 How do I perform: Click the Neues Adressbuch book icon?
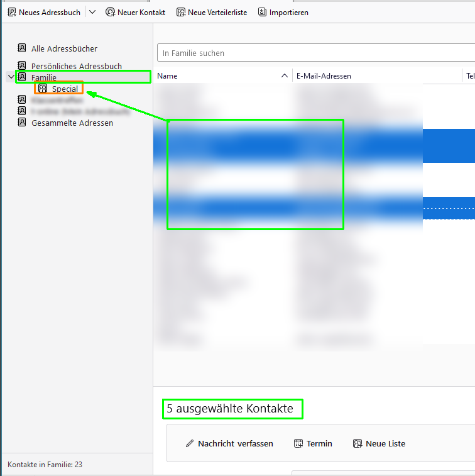pos(12,13)
